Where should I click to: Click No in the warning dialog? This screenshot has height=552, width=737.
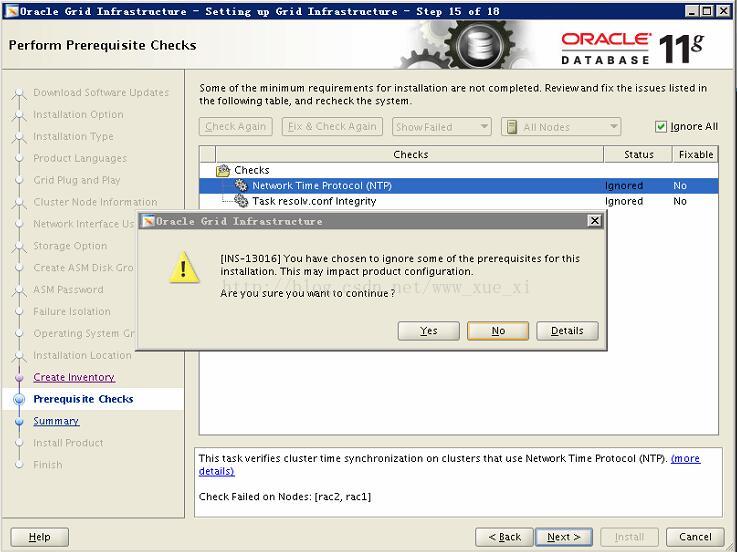pyautogui.click(x=498, y=331)
